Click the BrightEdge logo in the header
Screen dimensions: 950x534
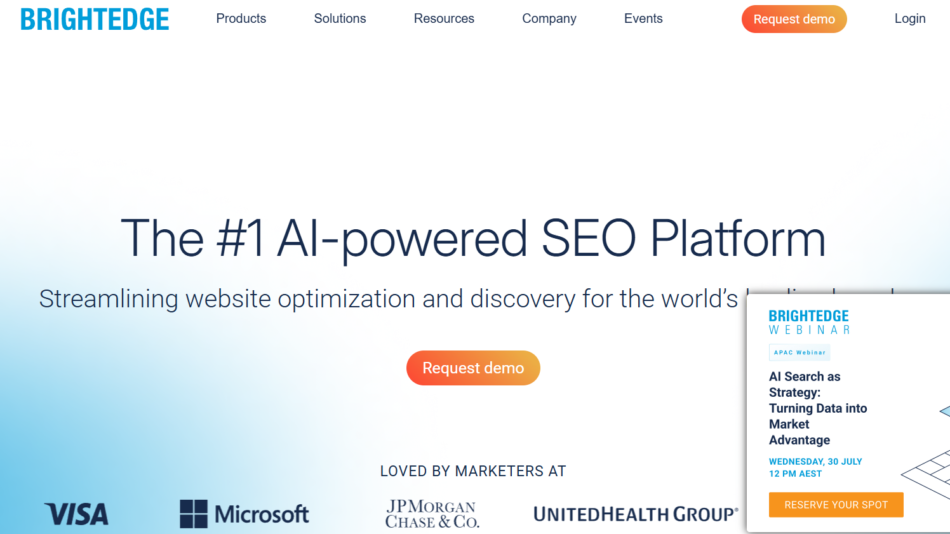pos(95,19)
